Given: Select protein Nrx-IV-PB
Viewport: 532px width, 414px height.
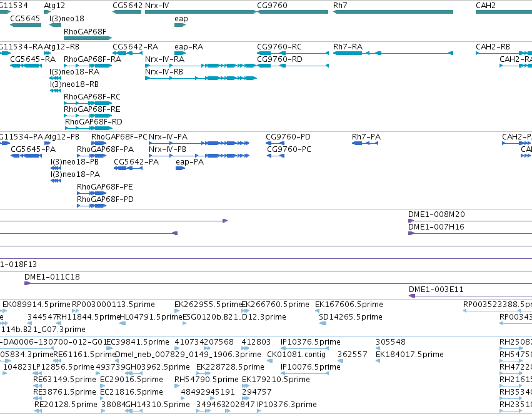Looking at the screenshot, I should tap(199, 156).
